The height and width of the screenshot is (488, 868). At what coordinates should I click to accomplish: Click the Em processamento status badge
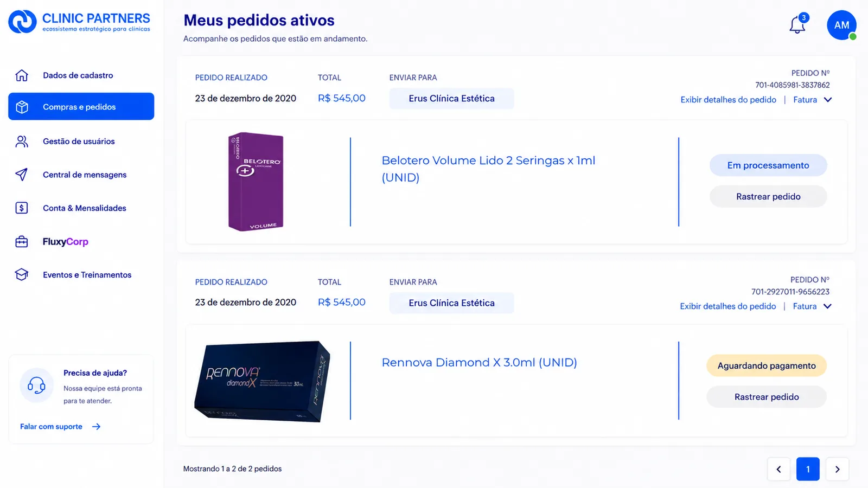768,165
